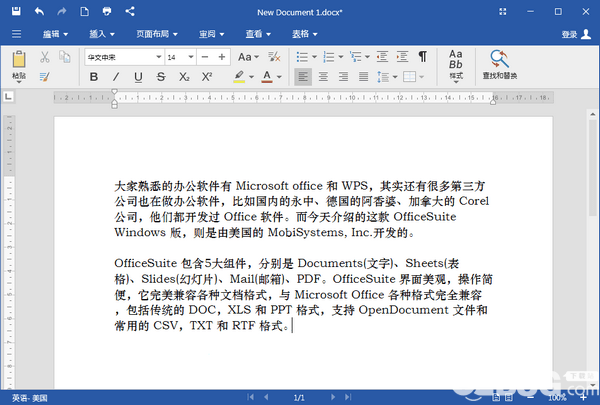
Task: Go to the next page
Action: 333,397
